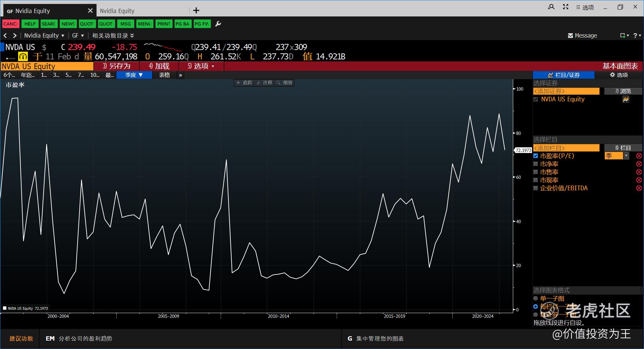Expand 相关功能目录 menu
Image resolution: width=644 pixels, height=349 pixels.
click(113, 36)
